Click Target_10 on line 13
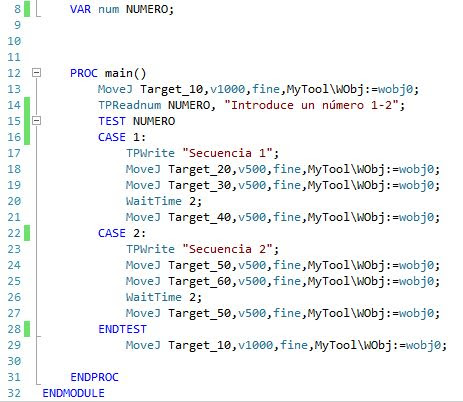 tap(171, 89)
